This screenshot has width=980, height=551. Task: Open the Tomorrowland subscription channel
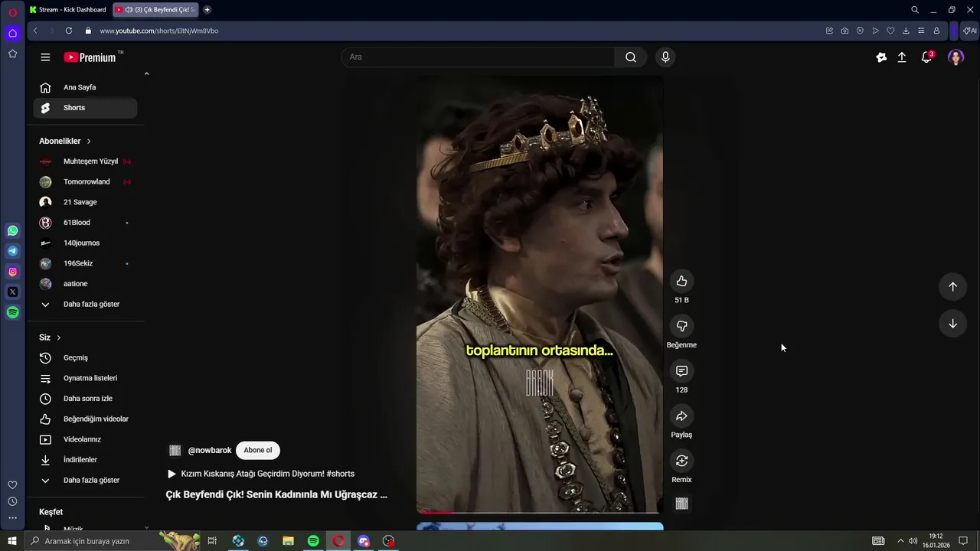[x=85, y=182]
